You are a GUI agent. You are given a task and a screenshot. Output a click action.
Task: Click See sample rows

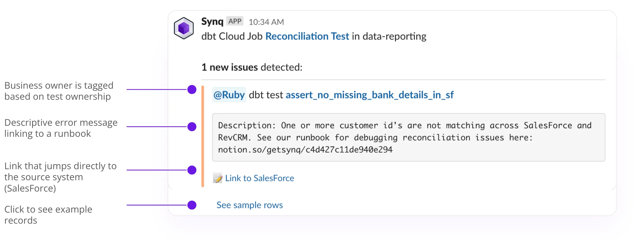click(x=249, y=205)
